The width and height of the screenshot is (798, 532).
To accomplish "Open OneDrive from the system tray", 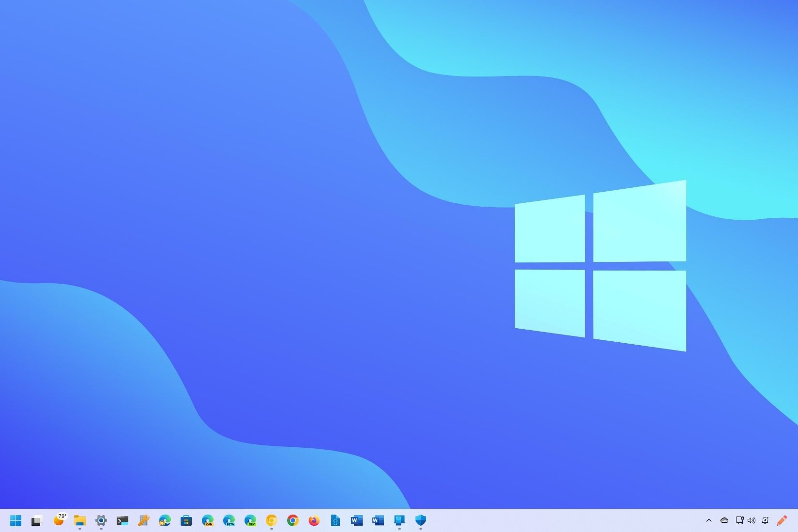I will click(724, 520).
